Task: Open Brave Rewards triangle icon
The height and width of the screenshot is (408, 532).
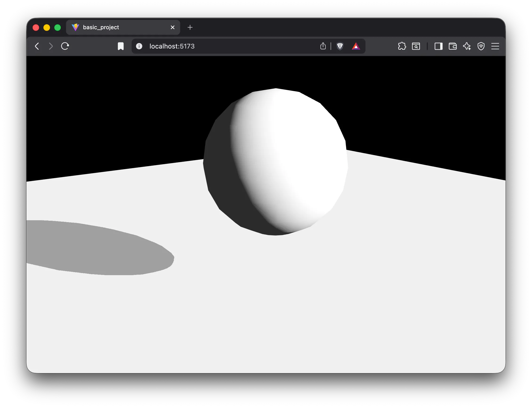Action: tap(356, 46)
